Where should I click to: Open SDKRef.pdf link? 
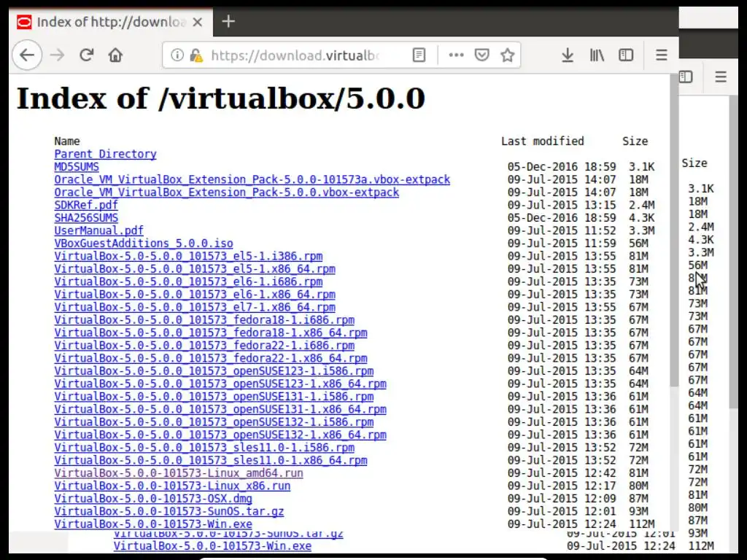(x=86, y=205)
